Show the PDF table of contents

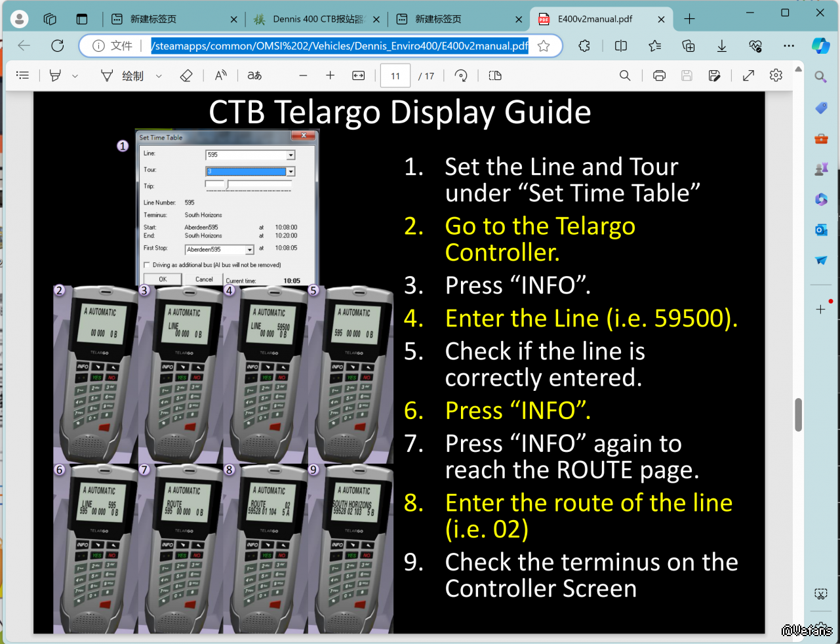(23, 75)
